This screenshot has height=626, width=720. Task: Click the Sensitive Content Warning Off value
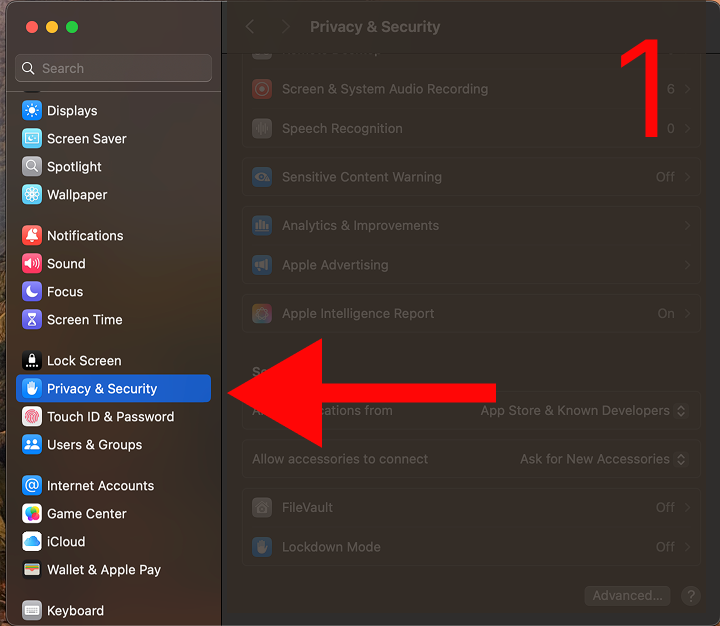pyautogui.click(x=665, y=177)
